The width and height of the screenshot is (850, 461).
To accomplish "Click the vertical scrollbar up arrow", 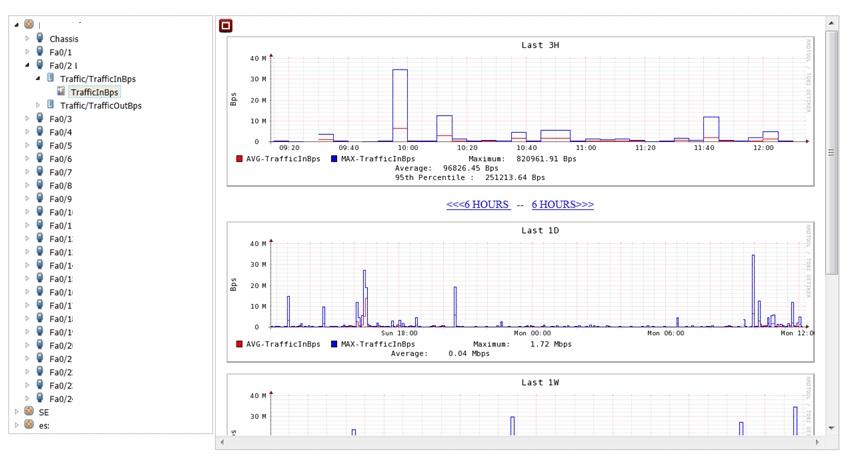I will pyautogui.click(x=831, y=23).
